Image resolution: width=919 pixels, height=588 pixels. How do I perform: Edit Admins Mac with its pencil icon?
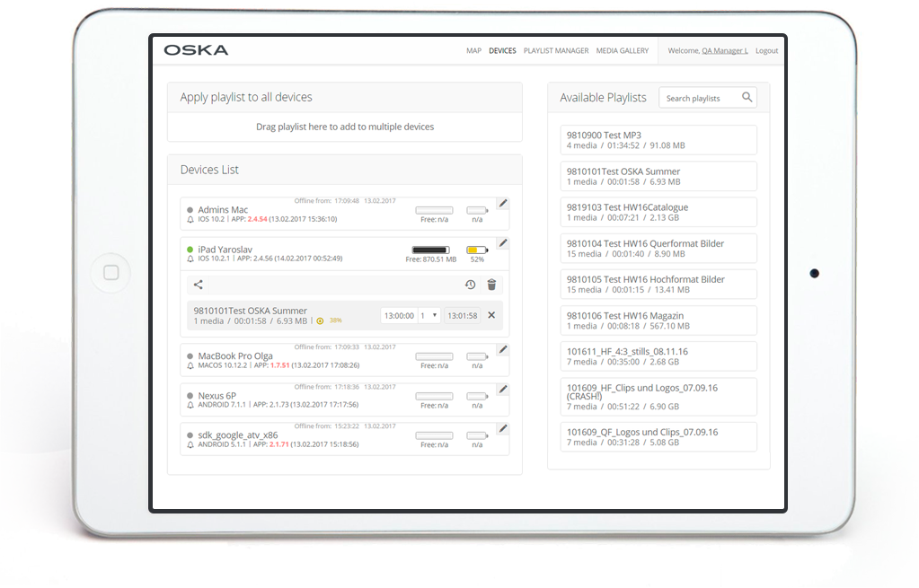503,204
